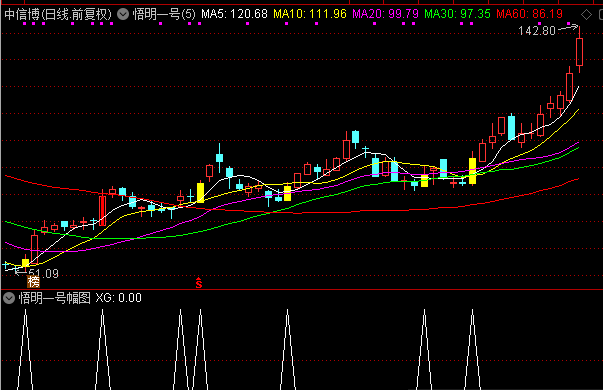Click the brown 榜 badge icon
Image resolution: width=603 pixels, height=390 pixels.
33,282
